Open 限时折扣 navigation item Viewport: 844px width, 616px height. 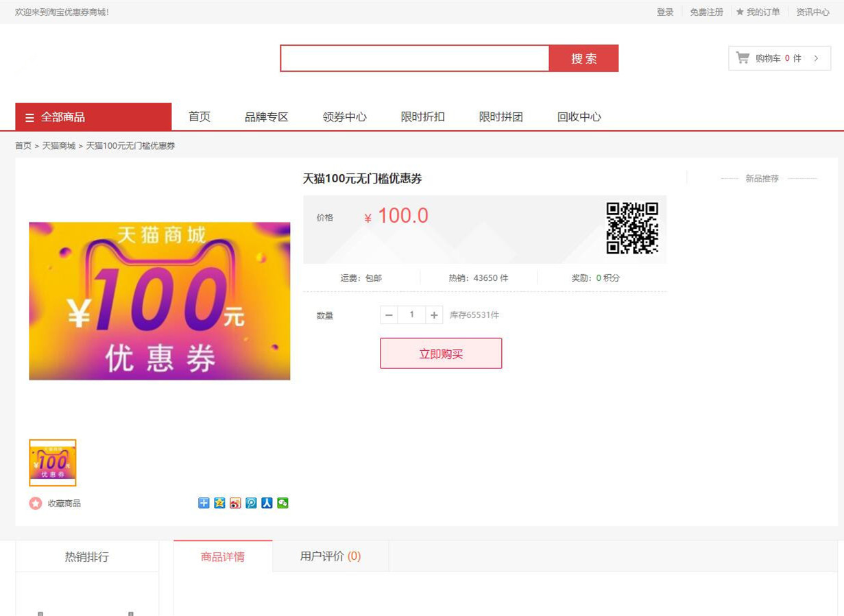(x=423, y=116)
